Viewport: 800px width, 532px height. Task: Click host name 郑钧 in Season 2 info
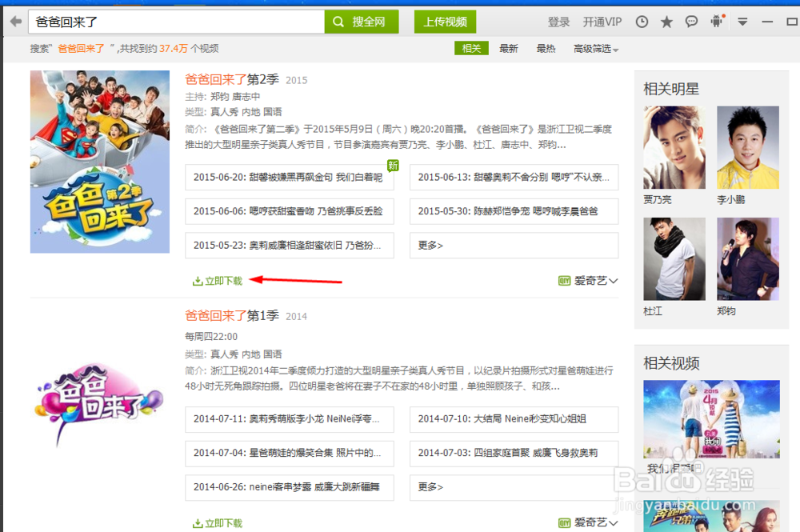[x=220, y=97]
